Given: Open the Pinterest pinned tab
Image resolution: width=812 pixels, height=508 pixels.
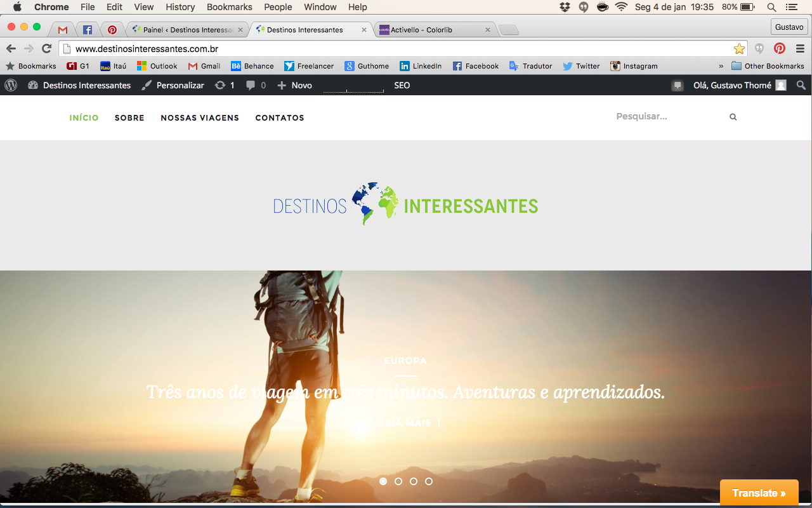Looking at the screenshot, I should pyautogui.click(x=112, y=30).
